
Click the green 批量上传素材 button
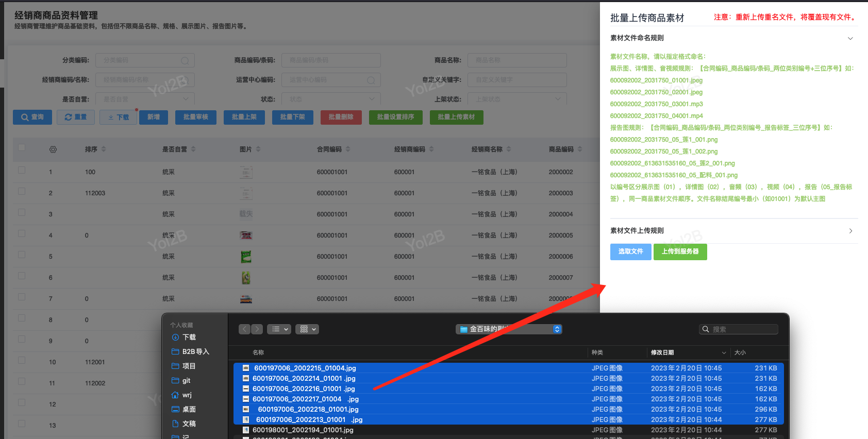(457, 117)
